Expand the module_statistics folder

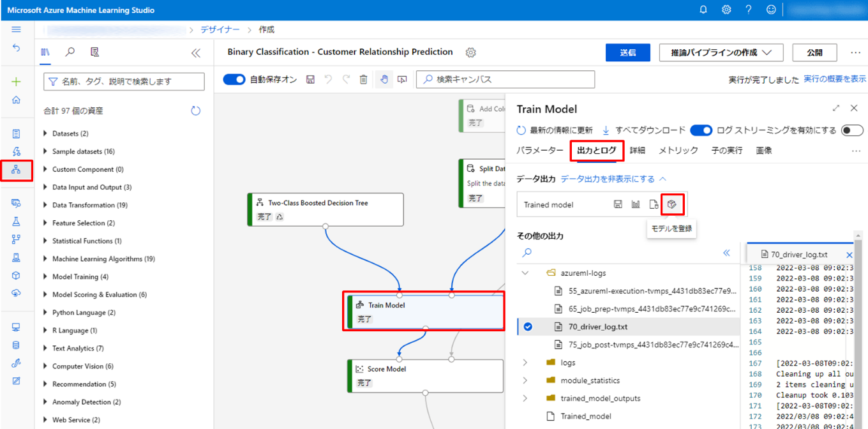[x=525, y=380]
